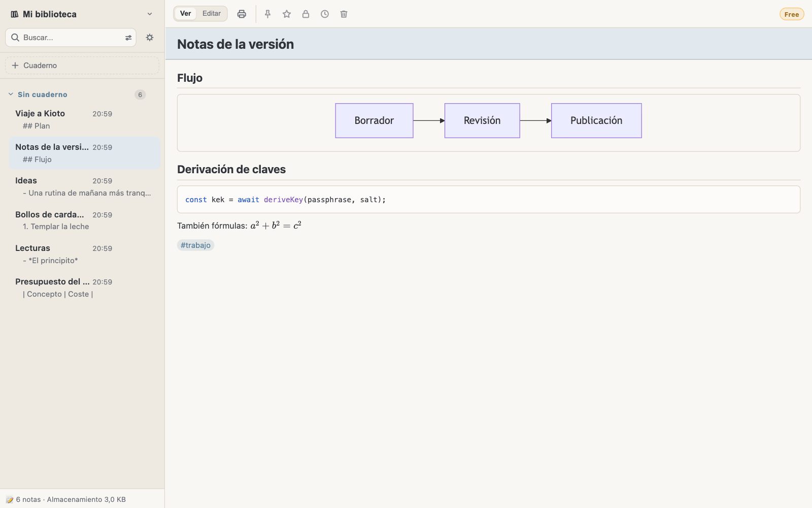The image size is (812, 508).
Task: Click the Publicación diagram box
Action: [596, 120]
